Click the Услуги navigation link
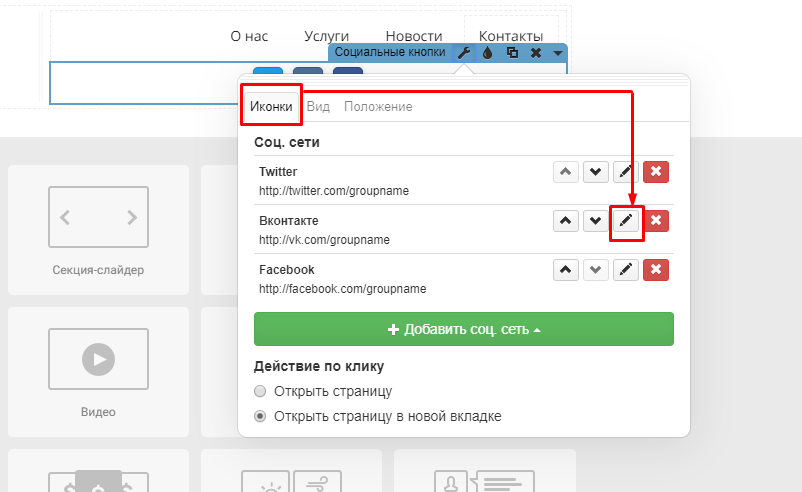 pos(326,36)
